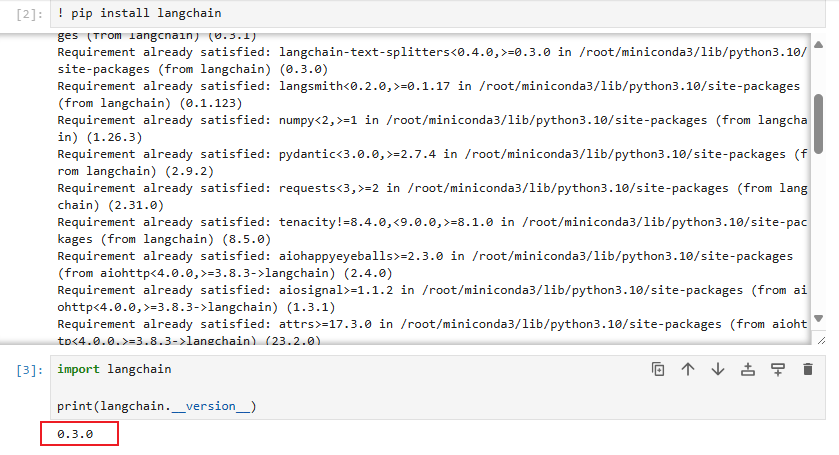The height and width of the screenshot is (455, 839).
Task: Click the output scrollbar down arrow
Action: pyautogui.click(x=818, y=318)
